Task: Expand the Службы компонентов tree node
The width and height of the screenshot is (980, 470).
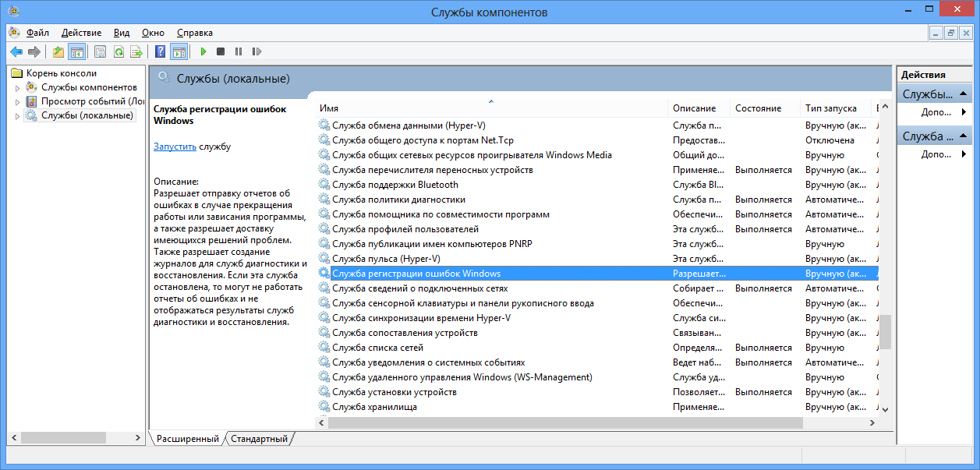Action: pos(17,88)
